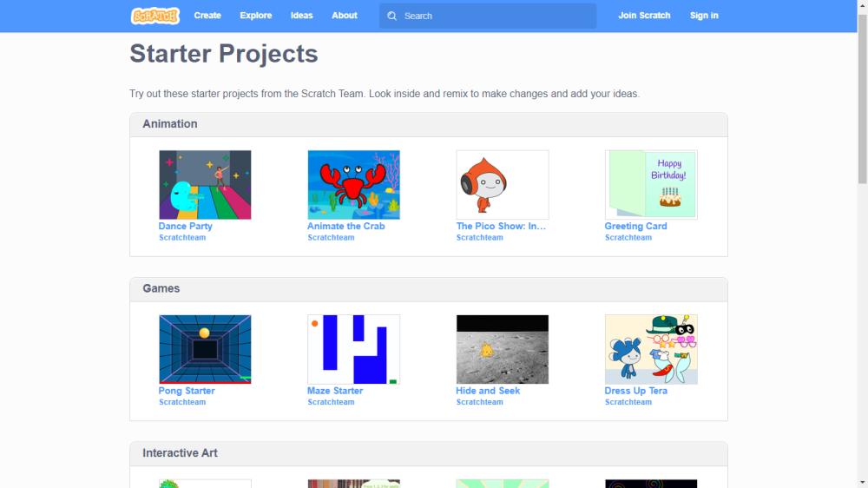Open the Explore menu item

(x=256, y=16)
